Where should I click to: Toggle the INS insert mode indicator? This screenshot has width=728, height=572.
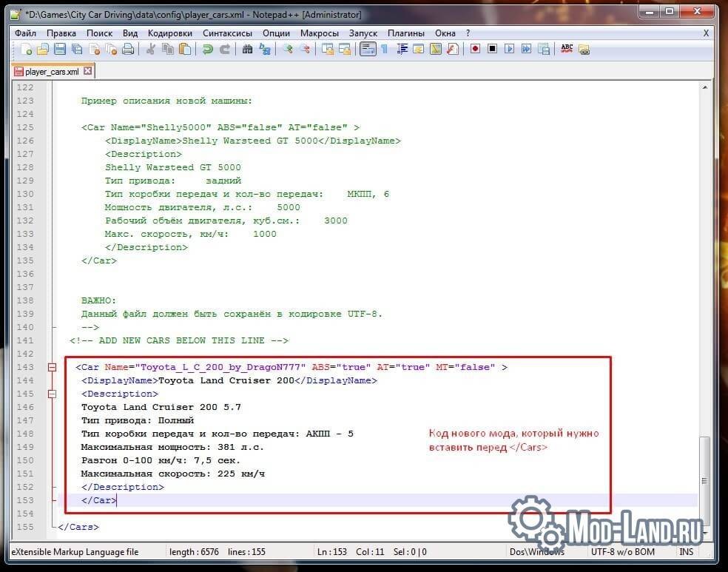[687, 552]
